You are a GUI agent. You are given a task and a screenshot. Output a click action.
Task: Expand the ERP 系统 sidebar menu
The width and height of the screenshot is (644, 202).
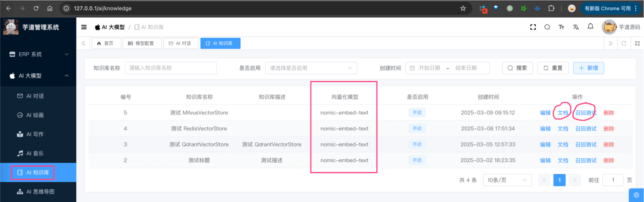coord(38,54)
